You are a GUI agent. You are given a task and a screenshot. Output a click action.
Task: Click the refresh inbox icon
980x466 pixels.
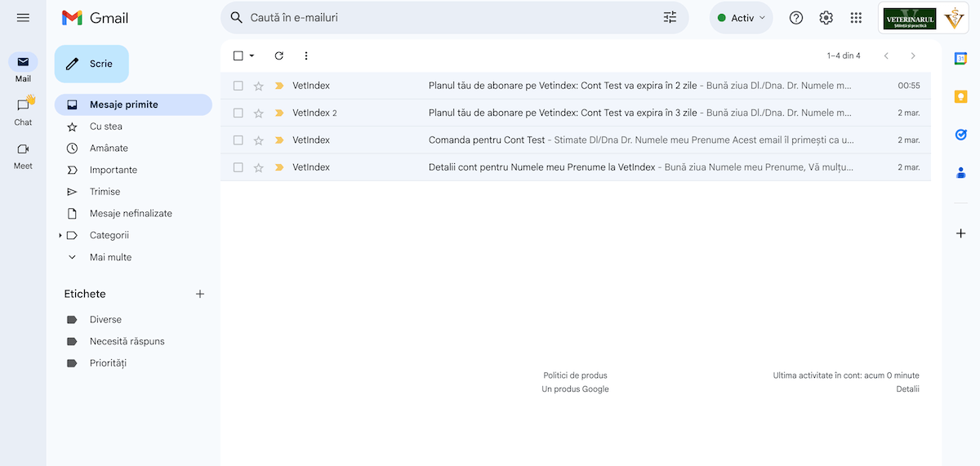(278, 55)
